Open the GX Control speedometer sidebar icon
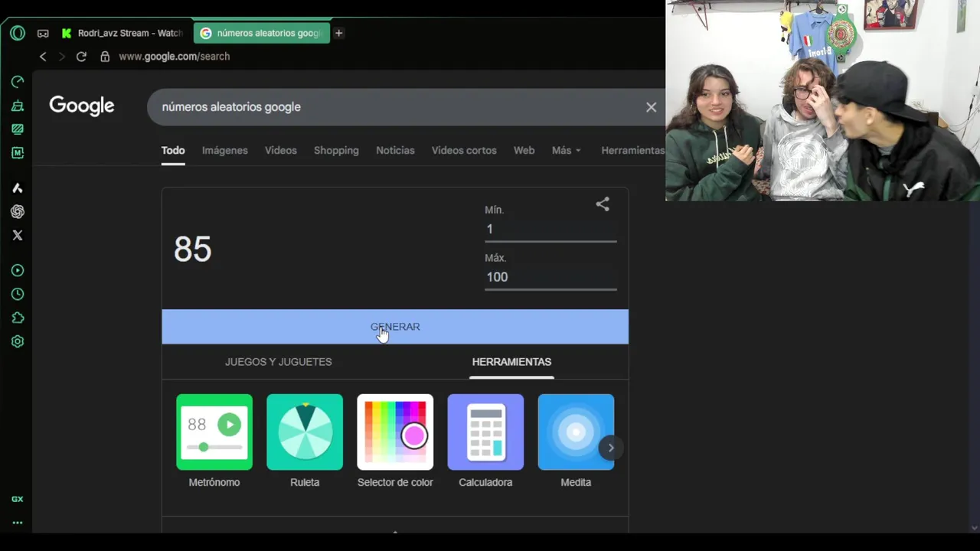Screen dimensions: 980x551 [x=18, y=82]
